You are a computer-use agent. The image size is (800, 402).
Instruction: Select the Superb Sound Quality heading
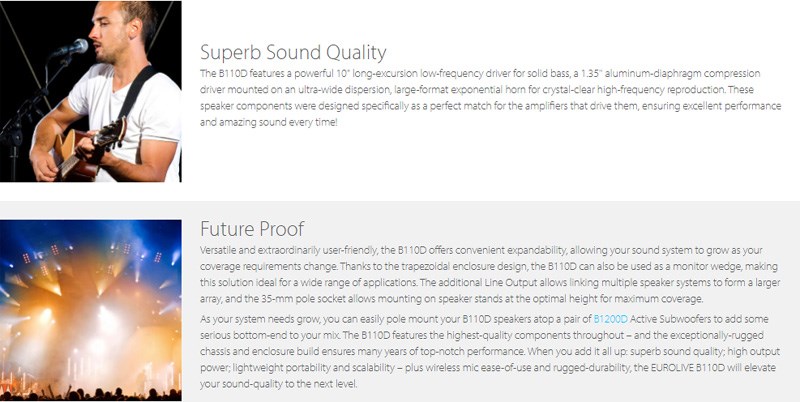(293, 52)
